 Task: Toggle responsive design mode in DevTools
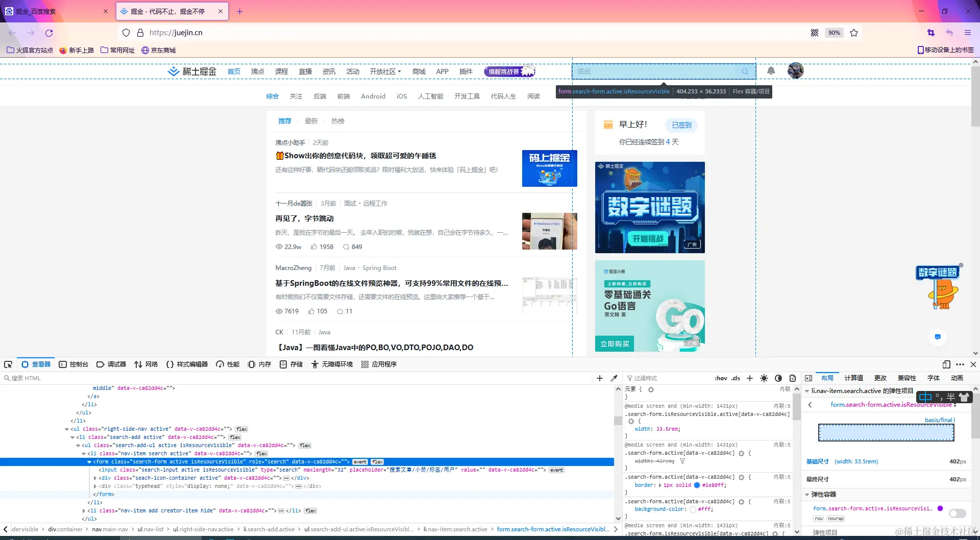pyautogui.click(x=946, y=364)
